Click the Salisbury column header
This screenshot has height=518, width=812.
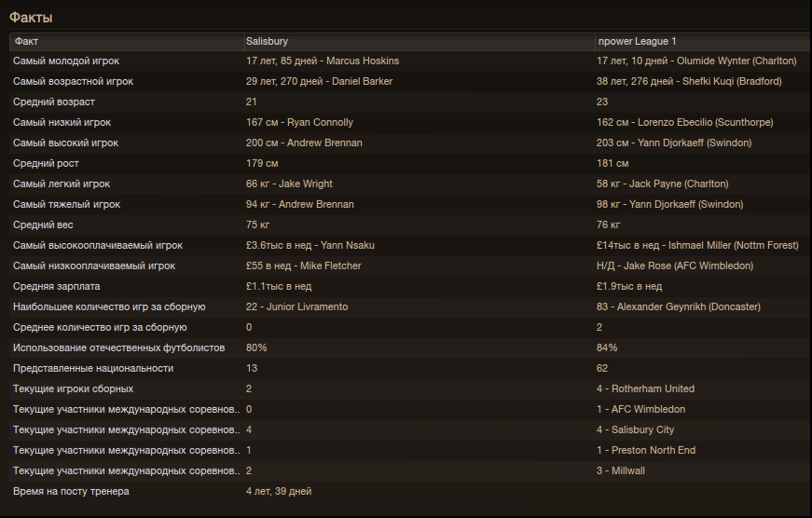pyautogui.click(x=420, y=41)
